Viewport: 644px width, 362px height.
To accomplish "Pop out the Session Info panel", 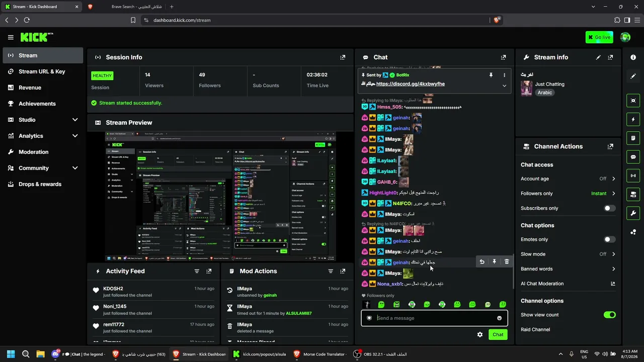I will pyautogui.click(x=343, y=57).
